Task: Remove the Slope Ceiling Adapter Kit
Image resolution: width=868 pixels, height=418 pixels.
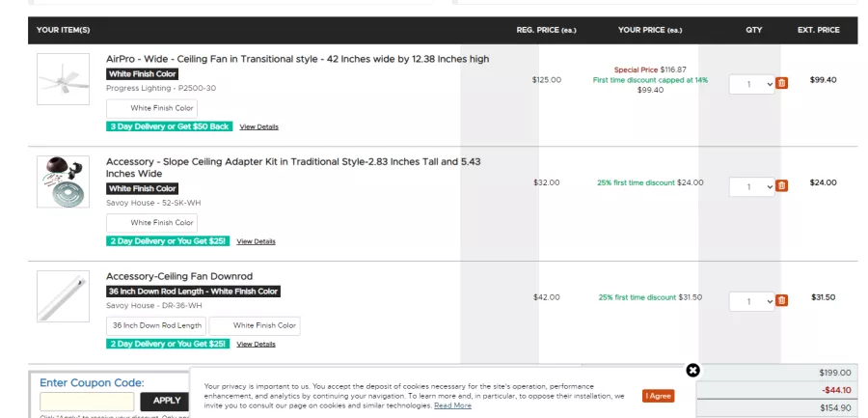Action: [x=781, y=185]
